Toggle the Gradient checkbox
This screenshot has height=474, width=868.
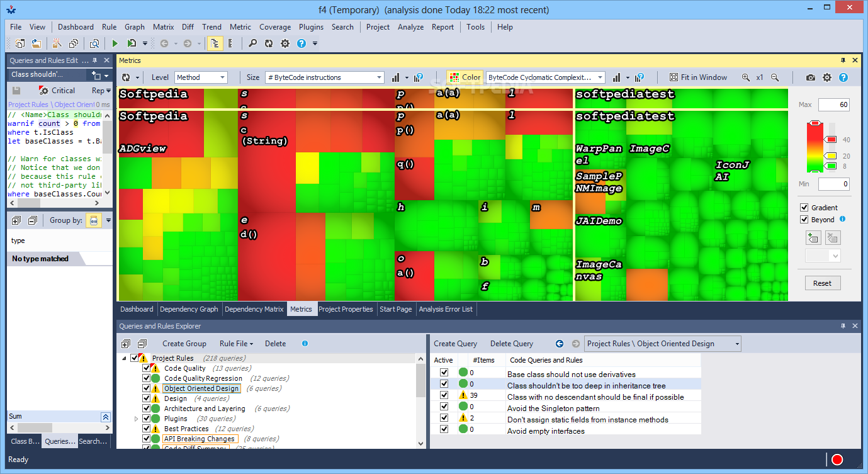pos(804,208)
